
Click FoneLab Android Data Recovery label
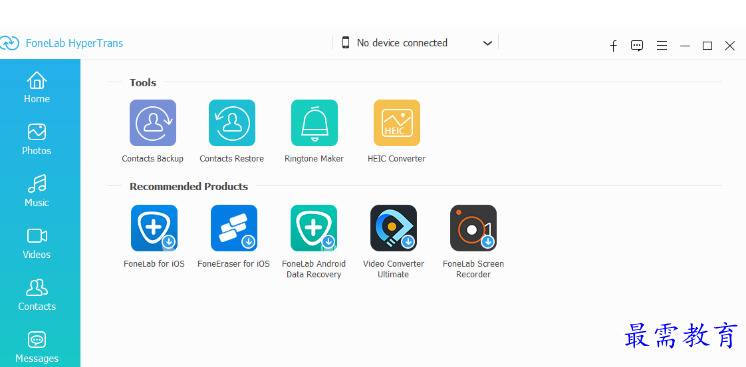314,269
